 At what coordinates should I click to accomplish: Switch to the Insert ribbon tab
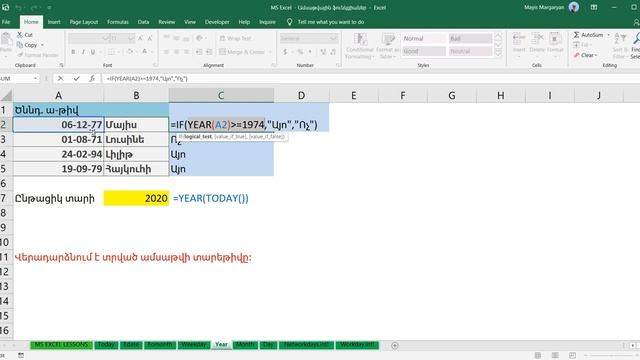pyautogui.click(x=54, y=22)
